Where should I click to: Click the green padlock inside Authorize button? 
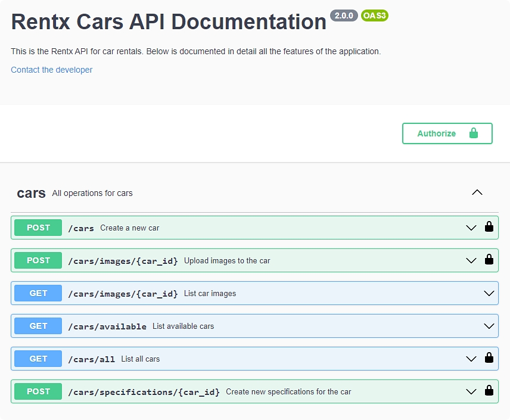click(x=473, y=133)
